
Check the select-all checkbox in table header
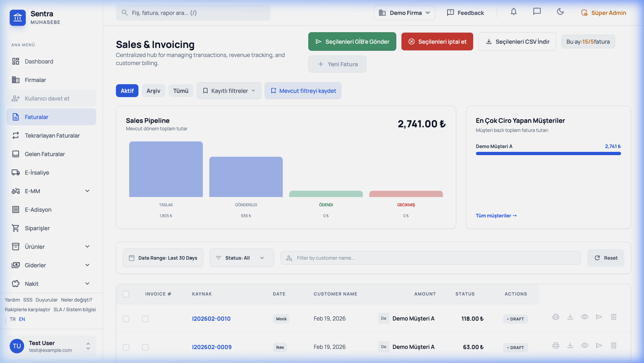tap(126, 294)
